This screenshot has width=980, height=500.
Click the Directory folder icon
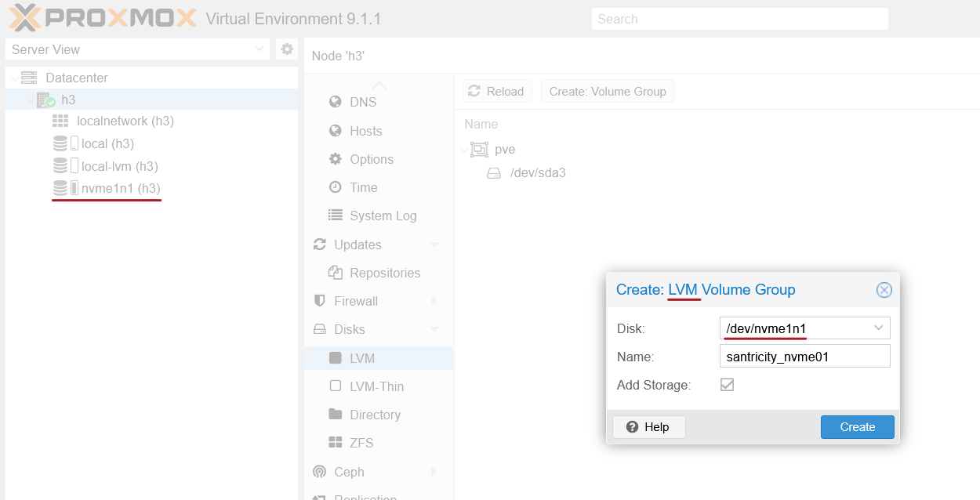(x=336, y=415)
